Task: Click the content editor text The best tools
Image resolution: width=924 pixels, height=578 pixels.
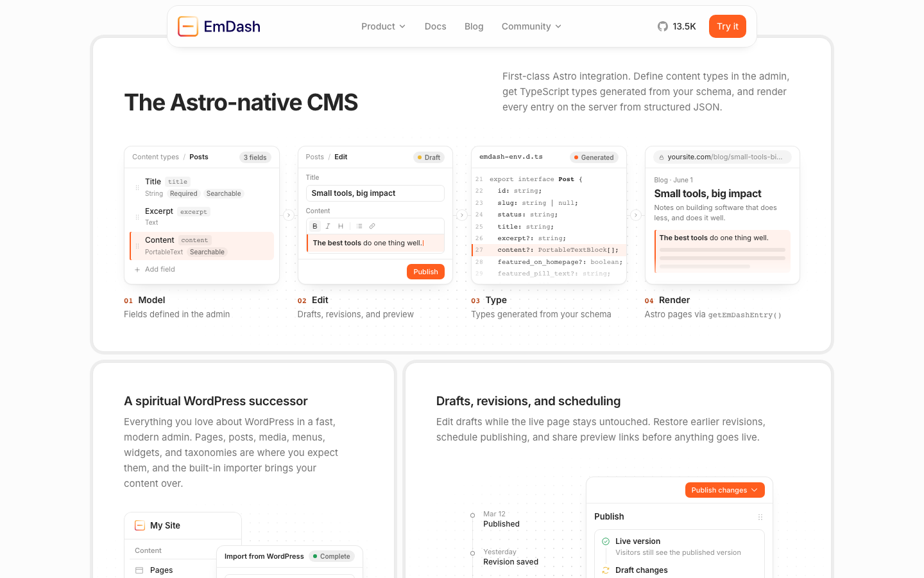Action: pos(337,243)
